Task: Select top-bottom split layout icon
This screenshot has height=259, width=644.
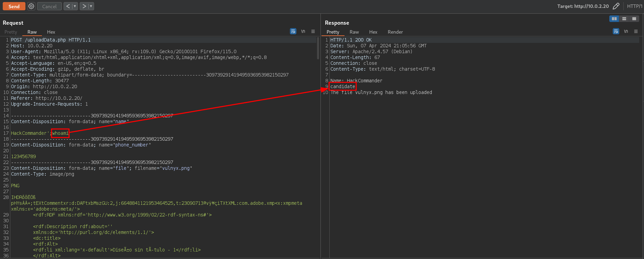Action: click(624, 19)
